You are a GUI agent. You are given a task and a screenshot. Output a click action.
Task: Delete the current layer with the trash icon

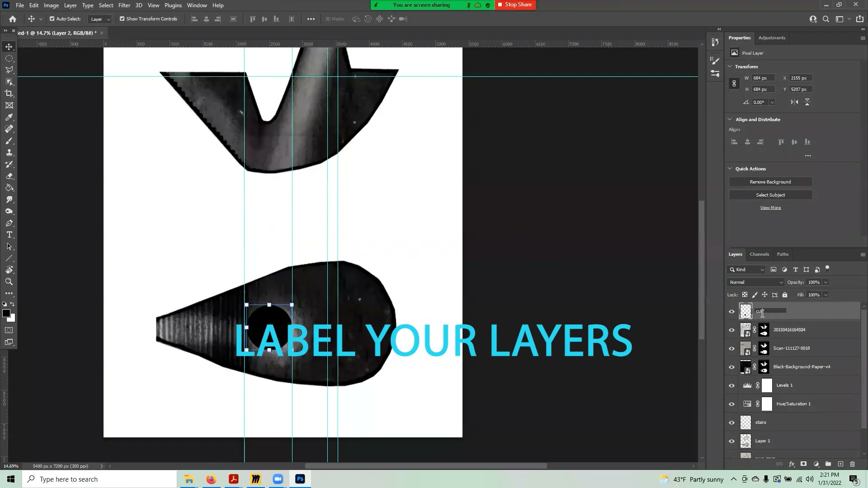(853, 464)
